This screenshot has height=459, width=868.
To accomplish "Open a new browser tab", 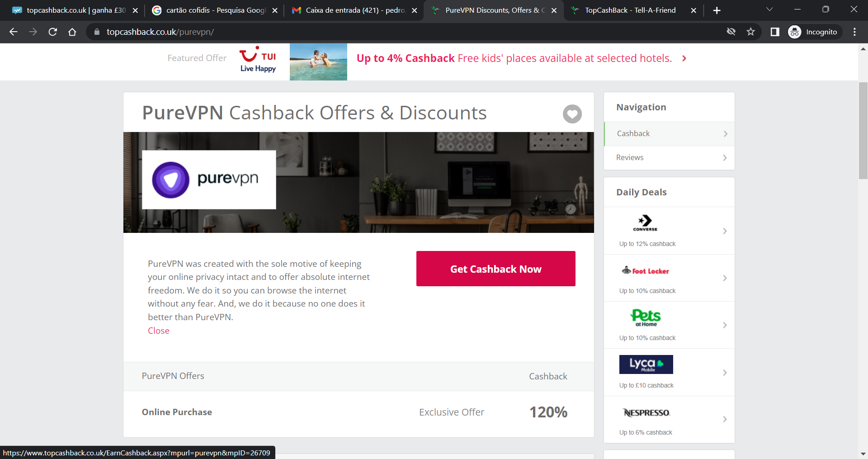I will [717, 10].
